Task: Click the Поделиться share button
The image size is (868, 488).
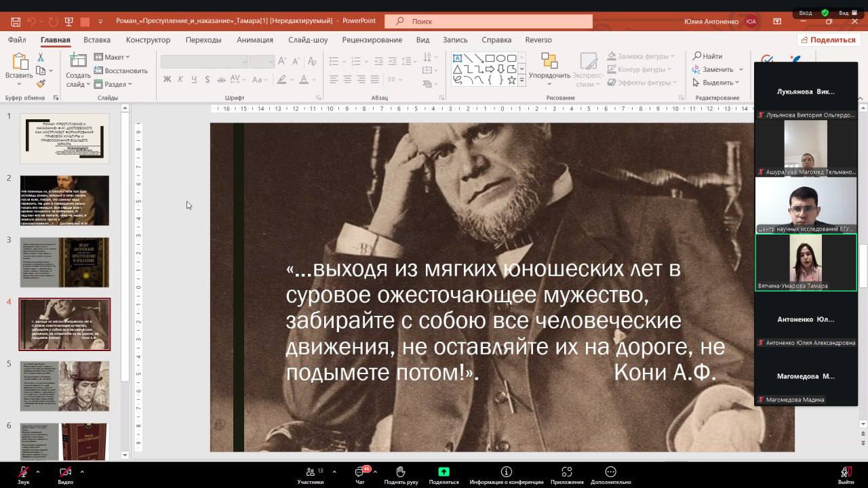Action: point(827,40)
